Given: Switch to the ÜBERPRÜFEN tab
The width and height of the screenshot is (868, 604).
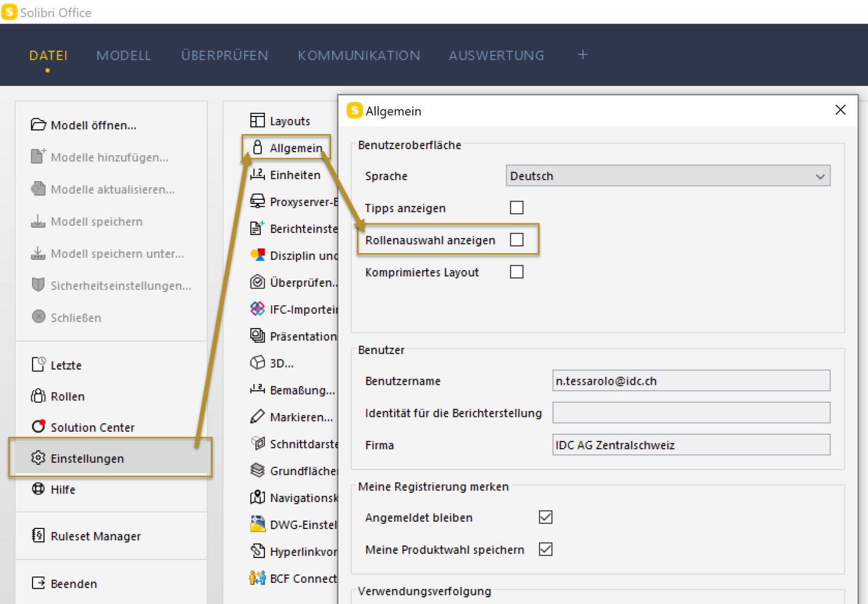Looking at the screenshot, I should click(x=225, y=56).
